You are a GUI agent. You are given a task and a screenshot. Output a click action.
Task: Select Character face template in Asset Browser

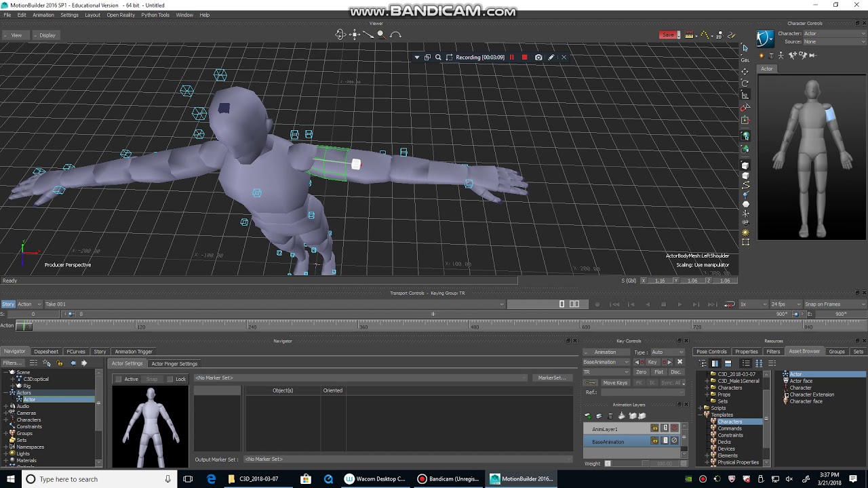pyautogui.click(x=806, y=401)
